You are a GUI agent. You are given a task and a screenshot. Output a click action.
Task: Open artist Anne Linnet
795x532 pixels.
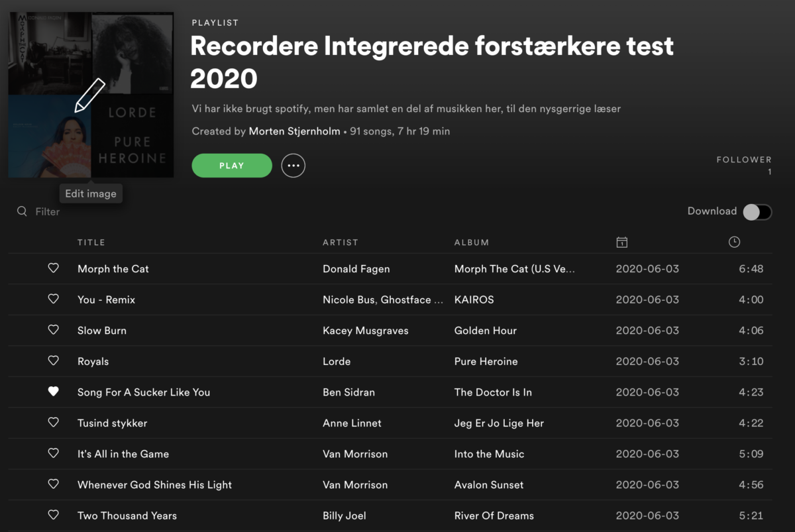click(352, 423)
